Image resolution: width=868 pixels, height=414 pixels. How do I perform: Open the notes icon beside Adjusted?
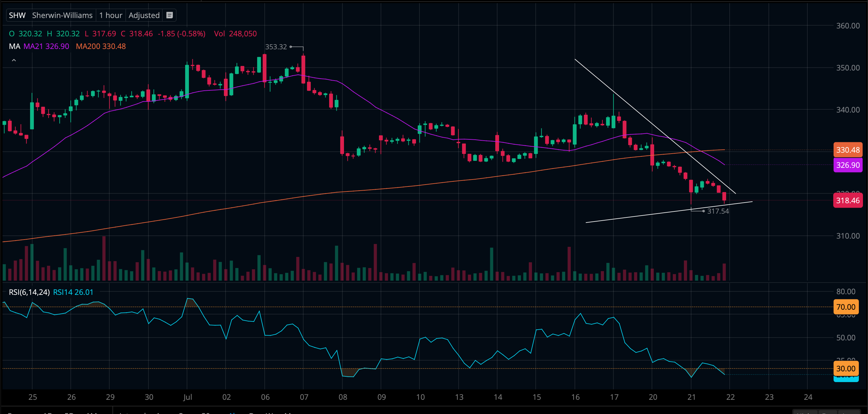170,15
